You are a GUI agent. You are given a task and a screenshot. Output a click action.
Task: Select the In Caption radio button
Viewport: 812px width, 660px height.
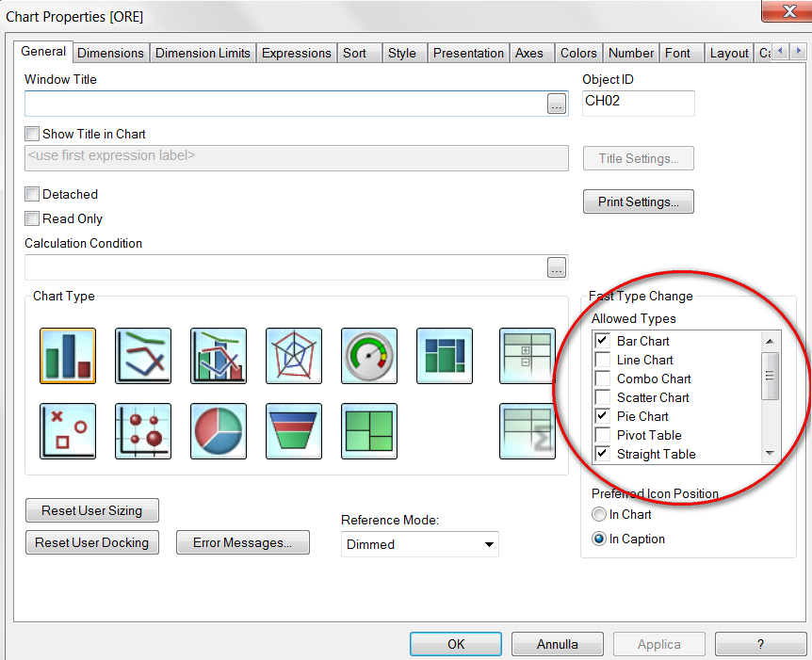pyautogui.click(x=599, y=539)
